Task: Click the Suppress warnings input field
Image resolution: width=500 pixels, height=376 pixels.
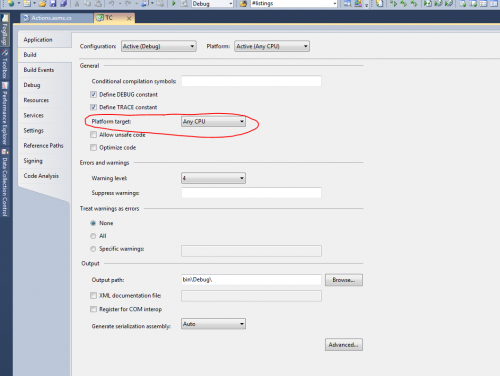Action: click(251, 193)
